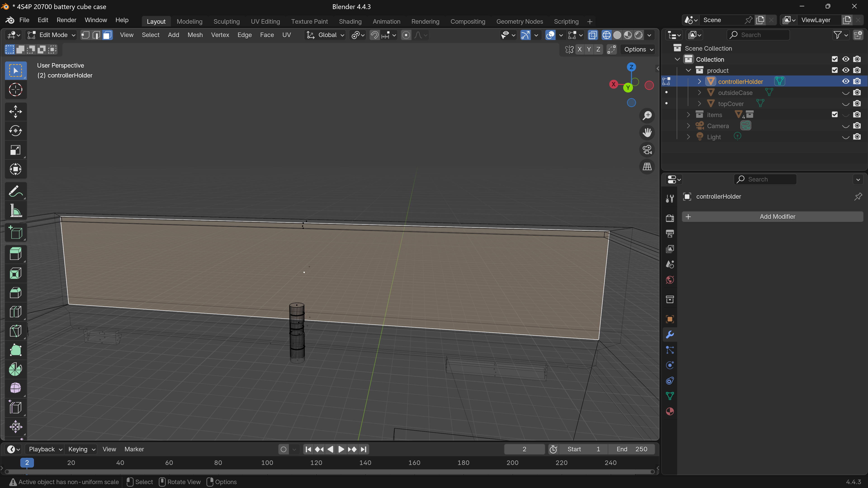
Task: Open the Material properties tab
Action: (670, 412)
